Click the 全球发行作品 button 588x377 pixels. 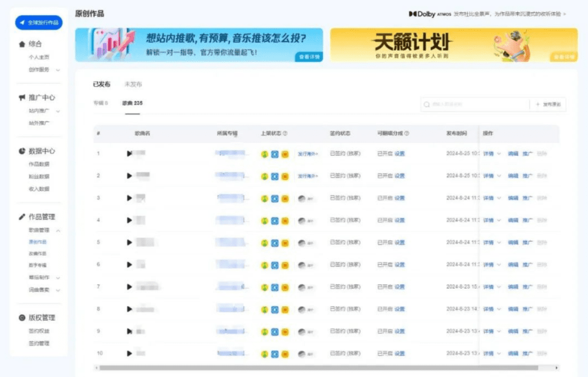coord(39,22)
